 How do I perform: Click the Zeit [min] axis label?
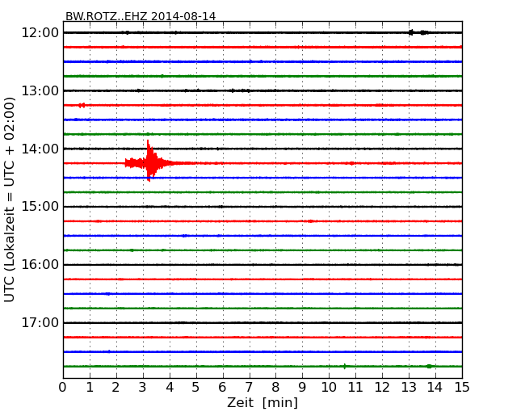tap(262, 402)
